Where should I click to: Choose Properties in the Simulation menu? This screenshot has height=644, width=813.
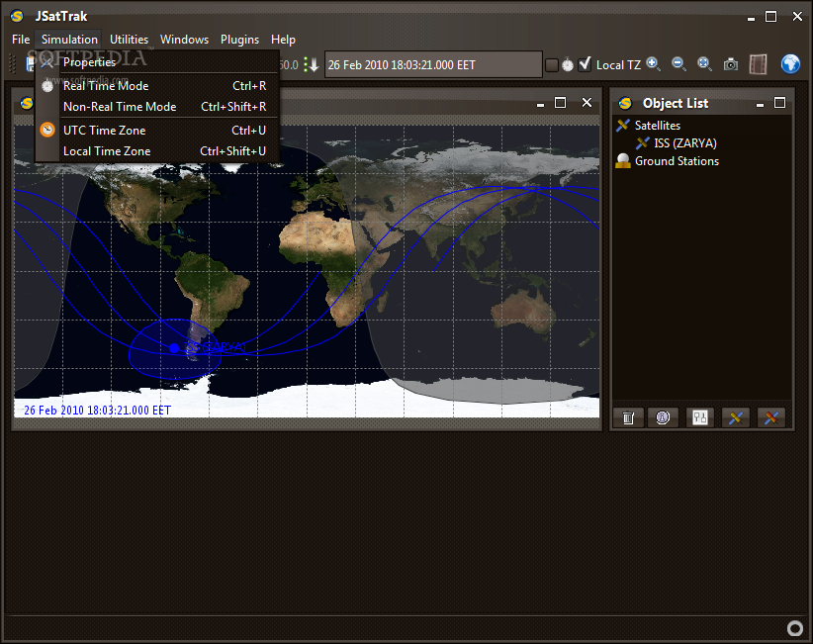pyautogui.click(x=157, y=62)
